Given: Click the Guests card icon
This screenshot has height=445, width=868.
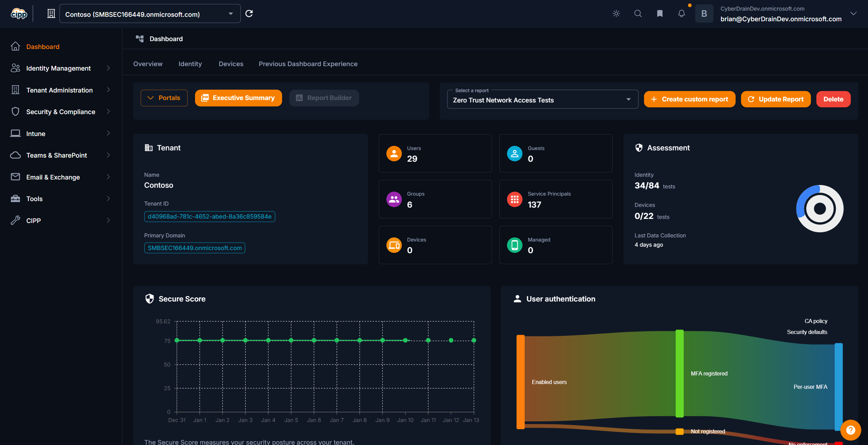Looking at the screenshot, I should [x=515, y=153].
